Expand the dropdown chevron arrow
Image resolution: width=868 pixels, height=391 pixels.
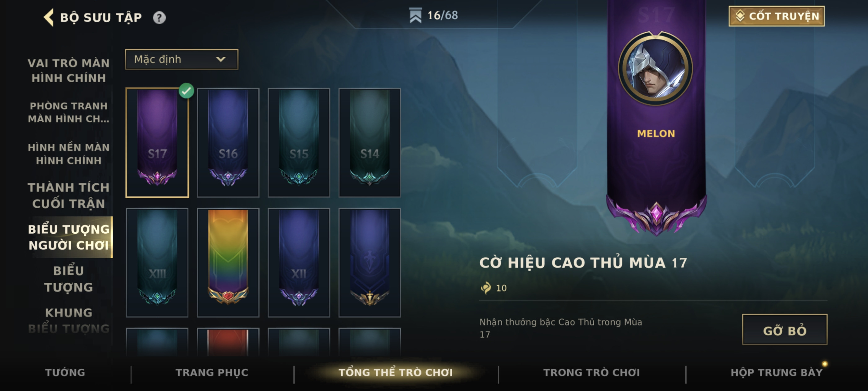click(221, 59)
